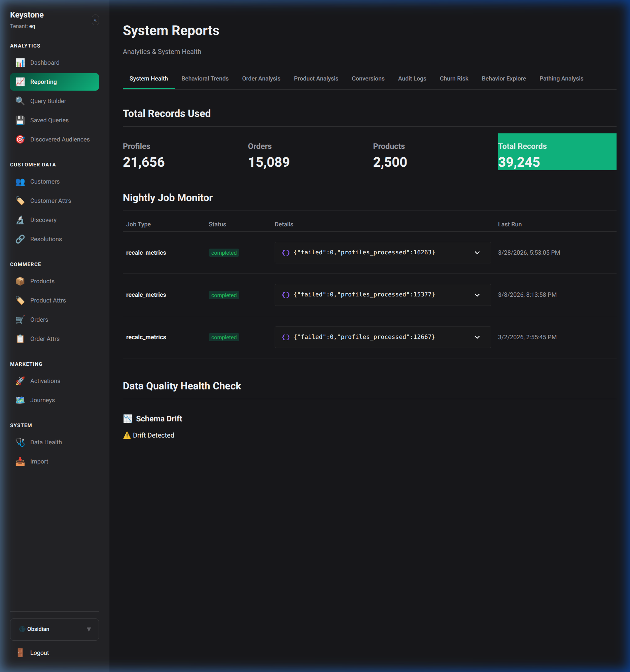Open Activations via the rocket icon
The image size is (630, 672).
coord(20,381)
